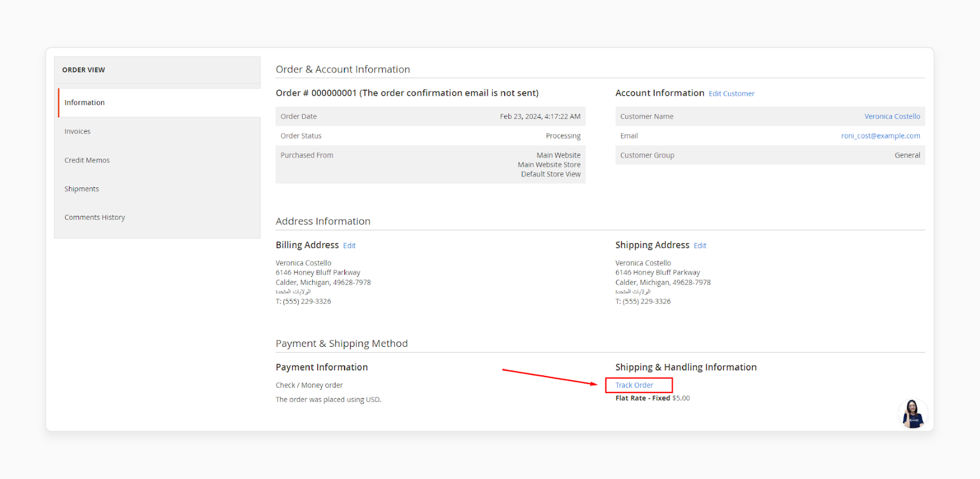Open Comments History tab
Viewport: 980px width, 479px height.
click(94, 217)
